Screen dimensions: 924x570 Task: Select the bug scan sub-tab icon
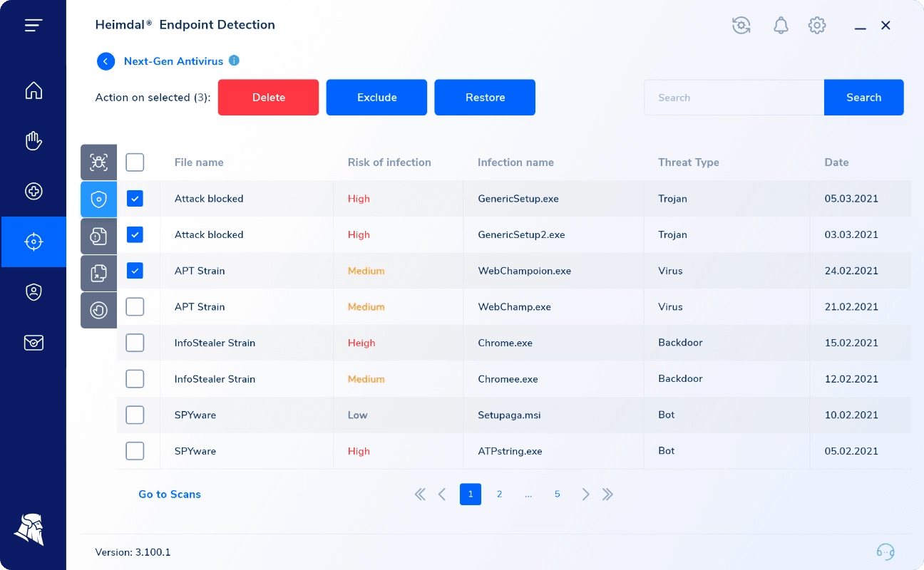(x=98, y=162)
